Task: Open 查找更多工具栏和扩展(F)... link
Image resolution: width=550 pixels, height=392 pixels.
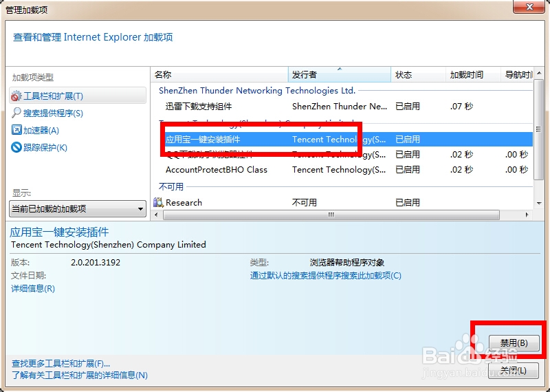Action: pos(60,363)
